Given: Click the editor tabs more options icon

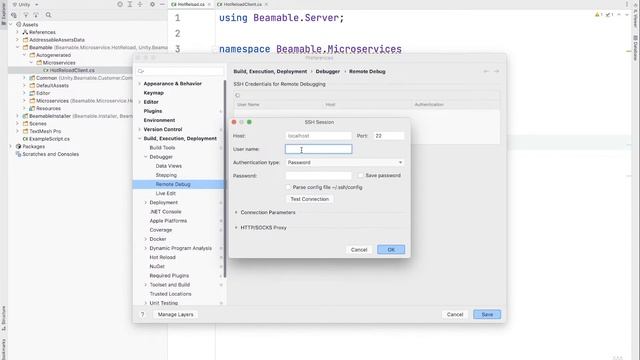Looking at the screenshot, I should (627, 4).
